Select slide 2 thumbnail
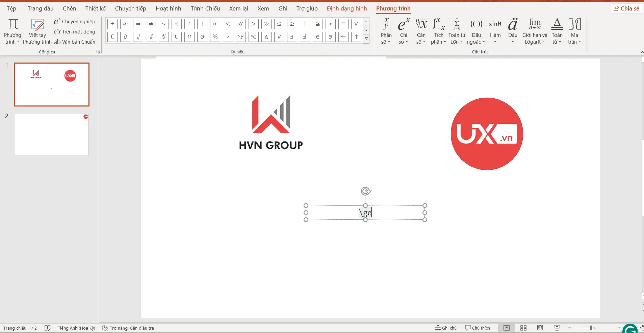This screenshot has height=333, width=644. pyautogui.click(x=52, y=135)
